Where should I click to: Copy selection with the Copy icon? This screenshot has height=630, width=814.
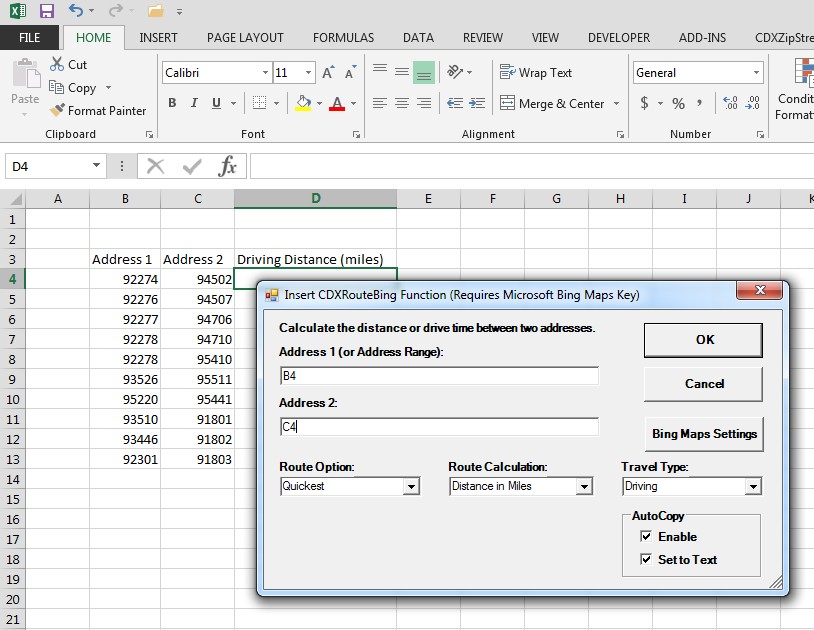point(56,87)
